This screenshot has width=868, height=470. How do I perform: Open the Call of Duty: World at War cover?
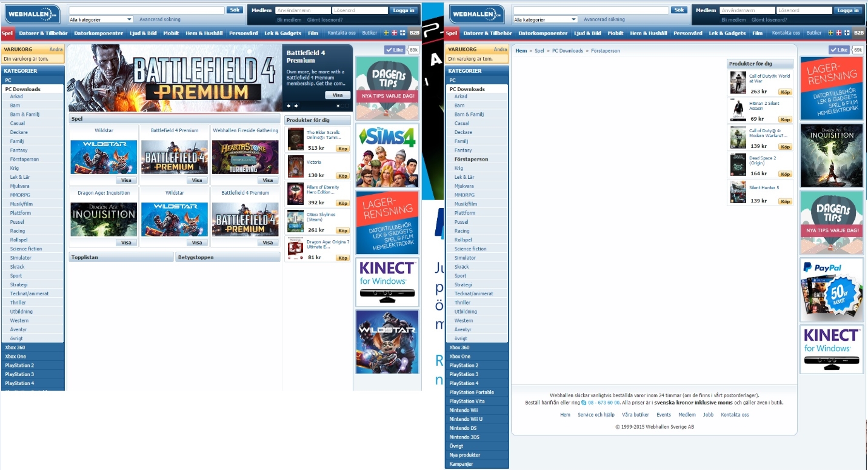(x=738, y=82)
